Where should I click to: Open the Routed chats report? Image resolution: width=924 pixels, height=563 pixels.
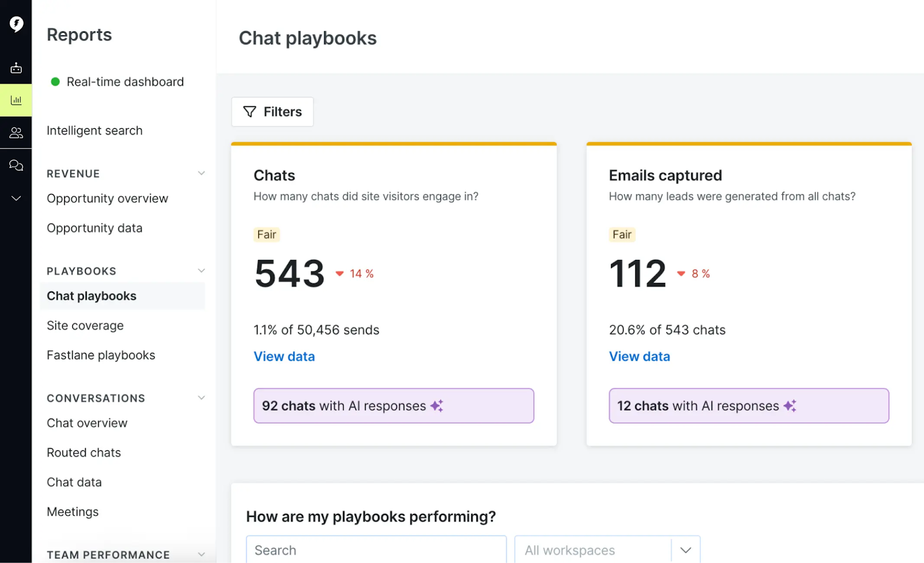pyautogui.click(x=83, y=452)
